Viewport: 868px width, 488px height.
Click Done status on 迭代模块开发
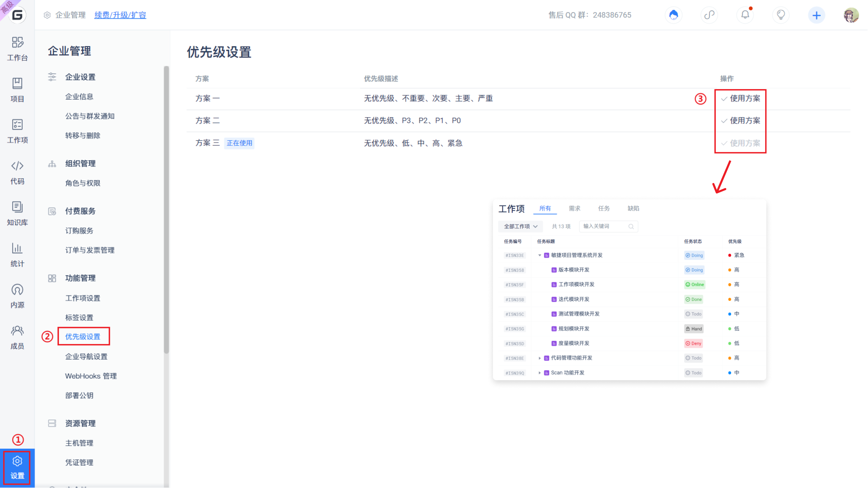click(693, 299)
